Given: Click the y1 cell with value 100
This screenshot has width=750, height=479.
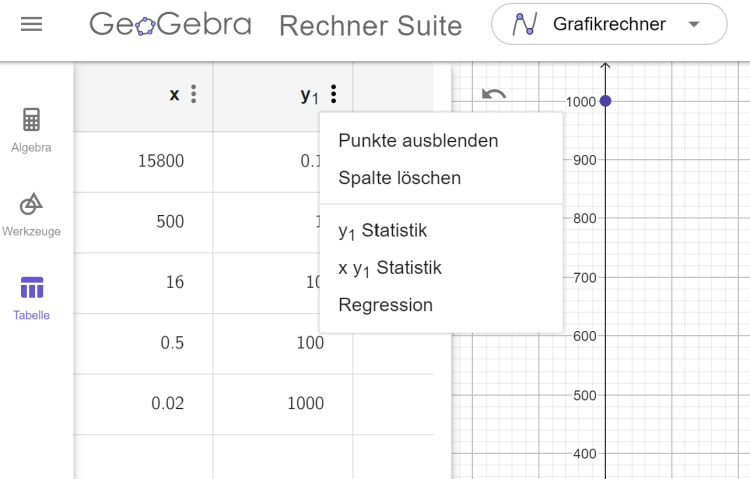Looking at the screenshot, I should [x=283, y=344].
